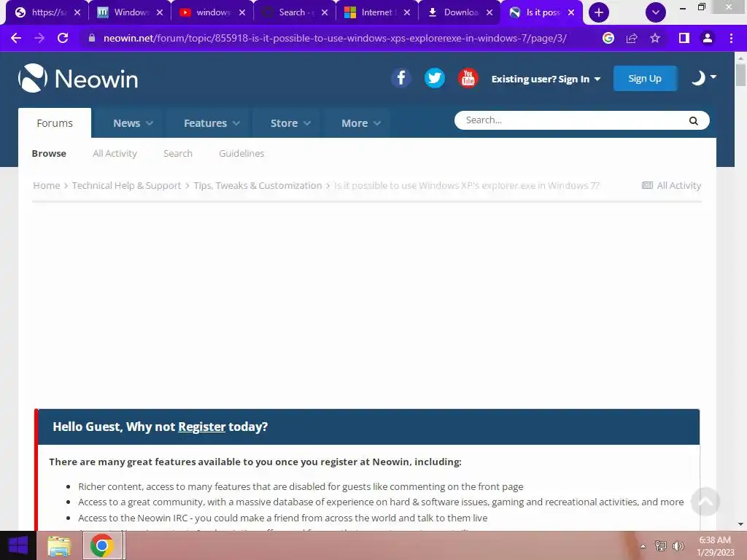This screenshot has width=747, height=560.
Task: Go back with the browser back arrow
Action: point(16,38)
